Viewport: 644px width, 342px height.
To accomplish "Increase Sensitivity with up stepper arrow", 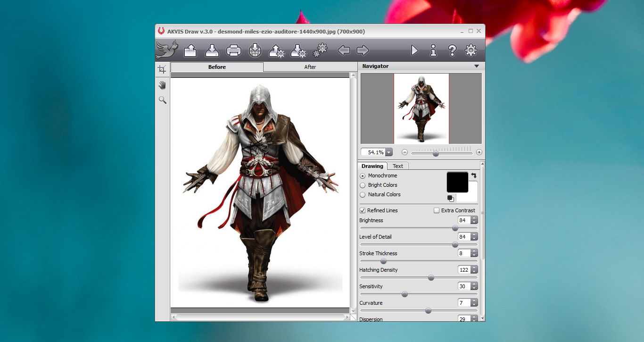I will (x=474, y=284).
